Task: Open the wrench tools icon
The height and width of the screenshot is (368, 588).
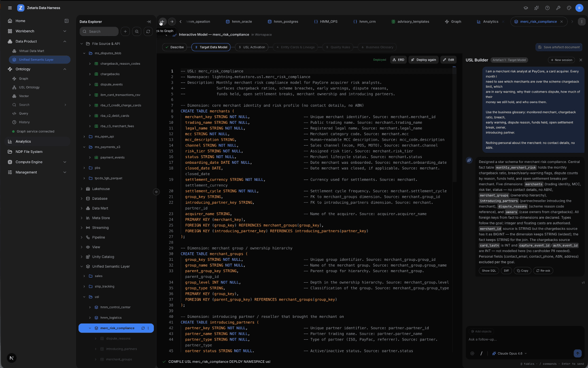Action: 558,8
